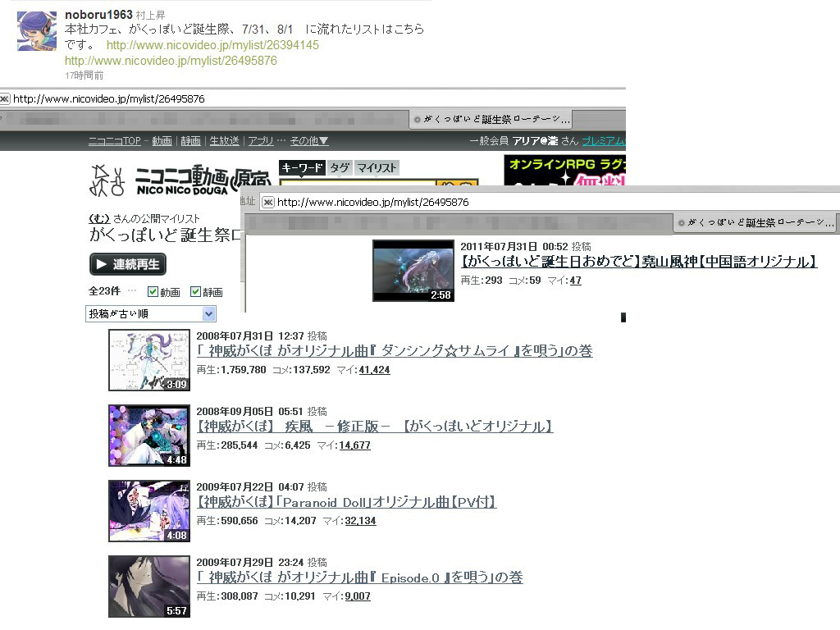The image size is (840, 630).
Task: Open 堯山風神 video thumbnail
Action: pos(413,271)
